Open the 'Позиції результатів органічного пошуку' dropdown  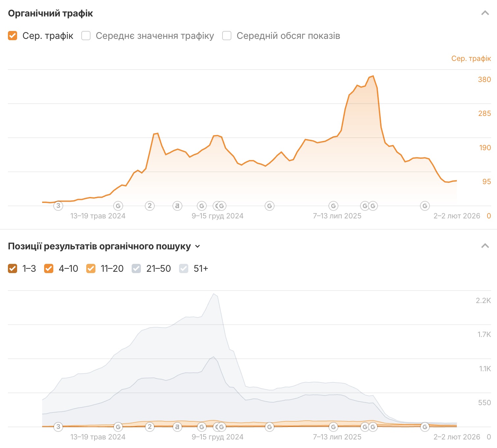coord(197,246)
